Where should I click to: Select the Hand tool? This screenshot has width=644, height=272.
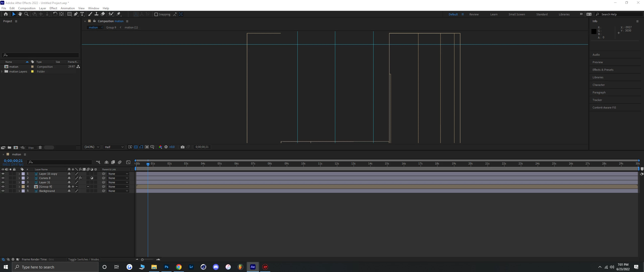[20, 14]
